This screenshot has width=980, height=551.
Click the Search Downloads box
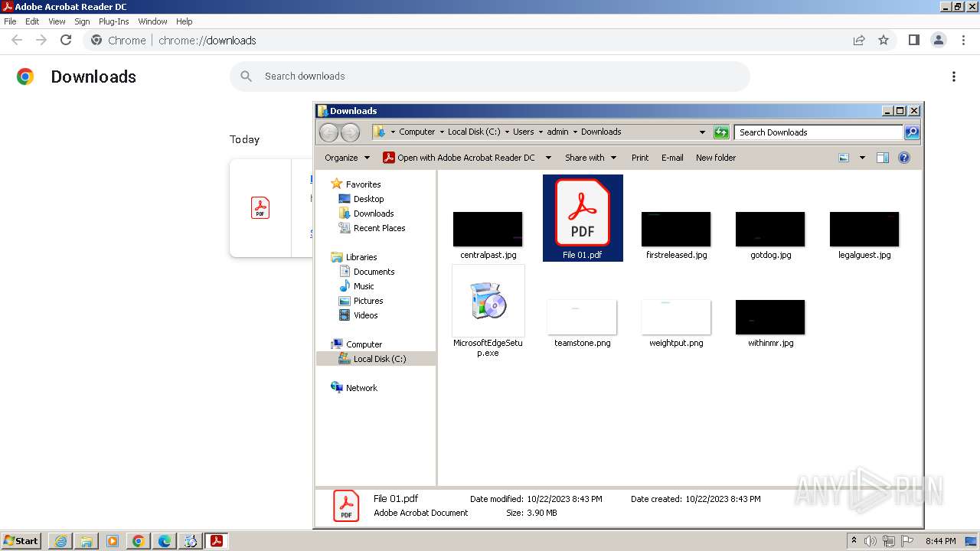coord(818,132)
